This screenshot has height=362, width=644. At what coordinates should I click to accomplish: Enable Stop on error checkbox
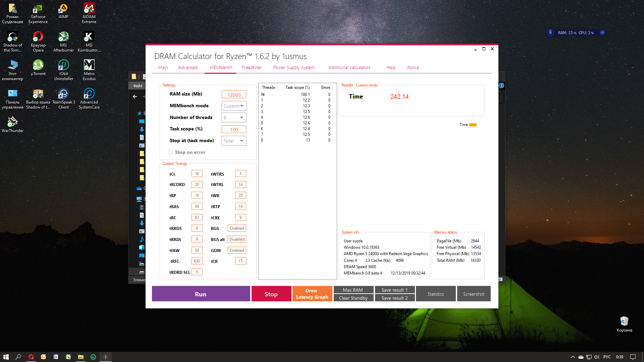[171, 152]
